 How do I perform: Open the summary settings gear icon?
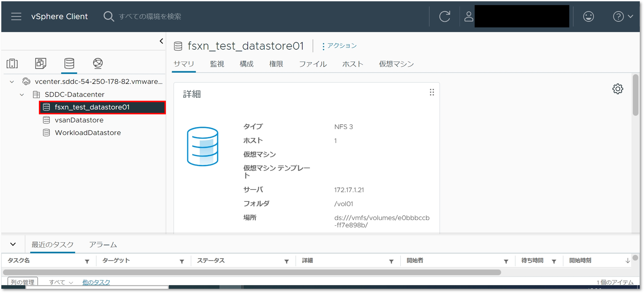617,89
